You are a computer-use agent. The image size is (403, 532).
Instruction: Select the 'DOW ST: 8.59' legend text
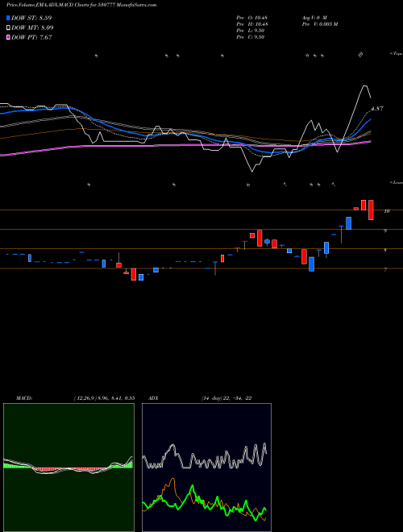click(x=31, y=18)
